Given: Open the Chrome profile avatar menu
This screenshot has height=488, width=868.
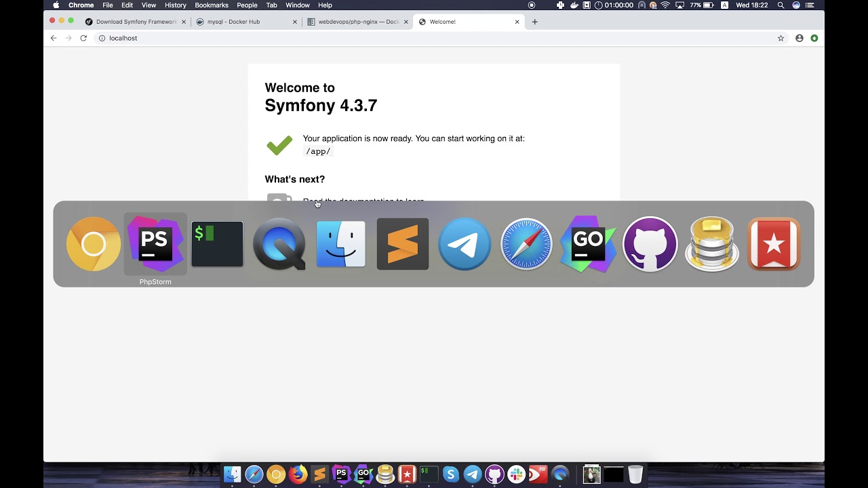Looking at the screenshot, I should [800, 38].
